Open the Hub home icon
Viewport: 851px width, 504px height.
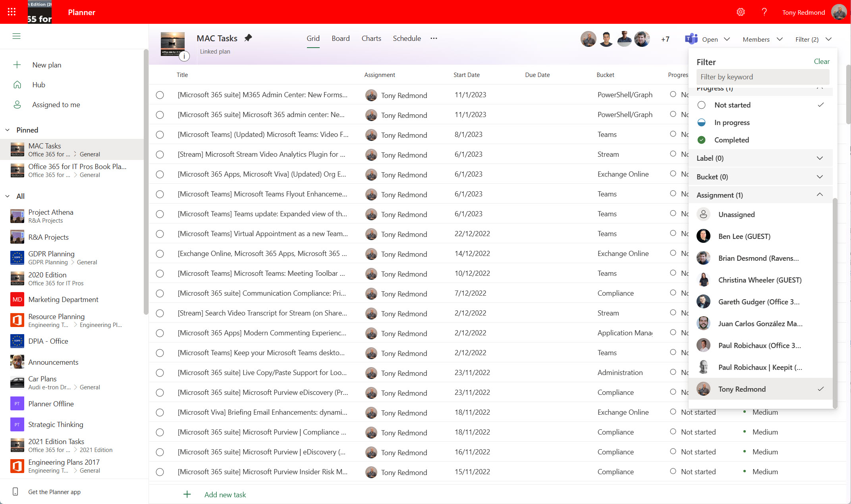[17, 85]
